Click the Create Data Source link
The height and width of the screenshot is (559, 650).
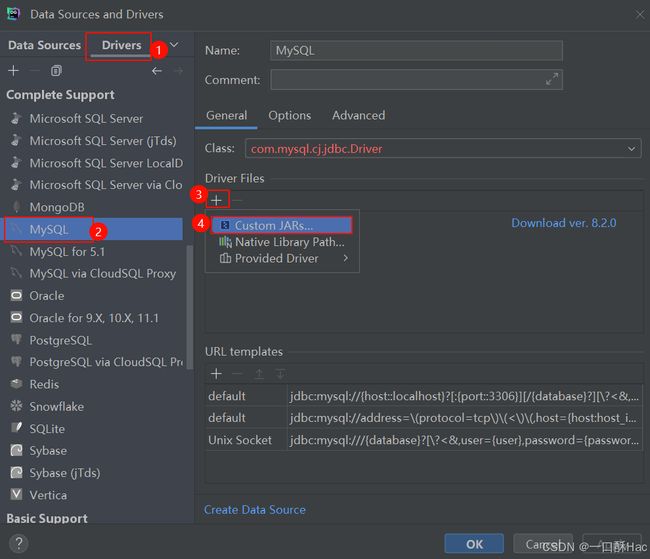pos(255,510)
